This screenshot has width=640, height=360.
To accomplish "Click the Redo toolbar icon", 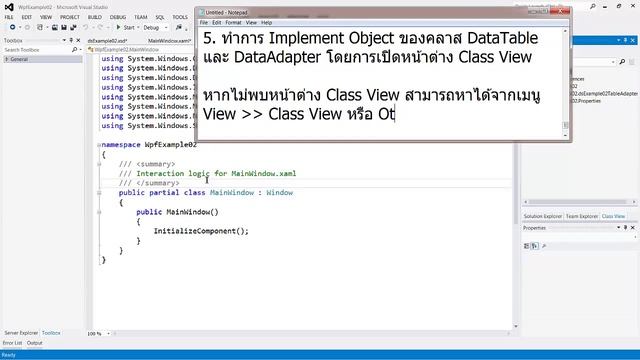I will point(100,27).
